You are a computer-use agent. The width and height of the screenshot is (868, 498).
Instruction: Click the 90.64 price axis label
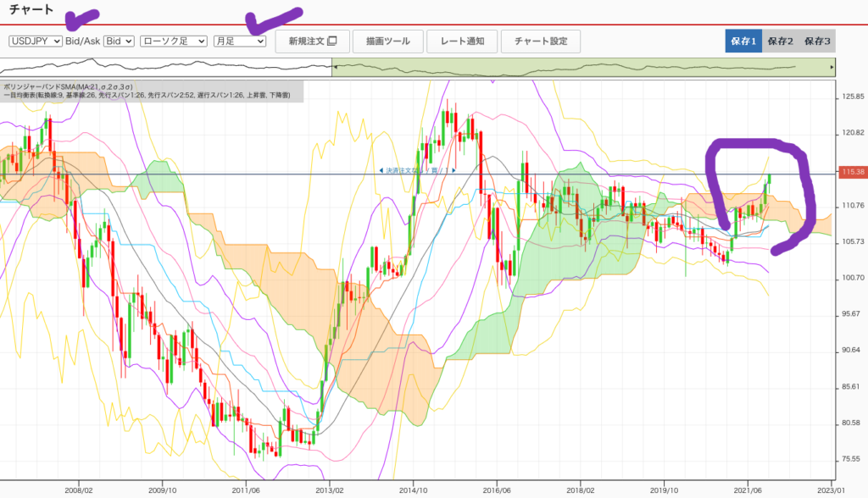851,350
